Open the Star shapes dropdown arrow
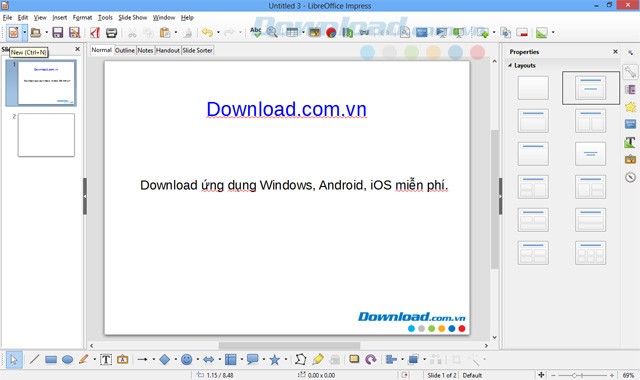This screenshot has width=640, height=380. pyautogui.click(x=285, y=360)
